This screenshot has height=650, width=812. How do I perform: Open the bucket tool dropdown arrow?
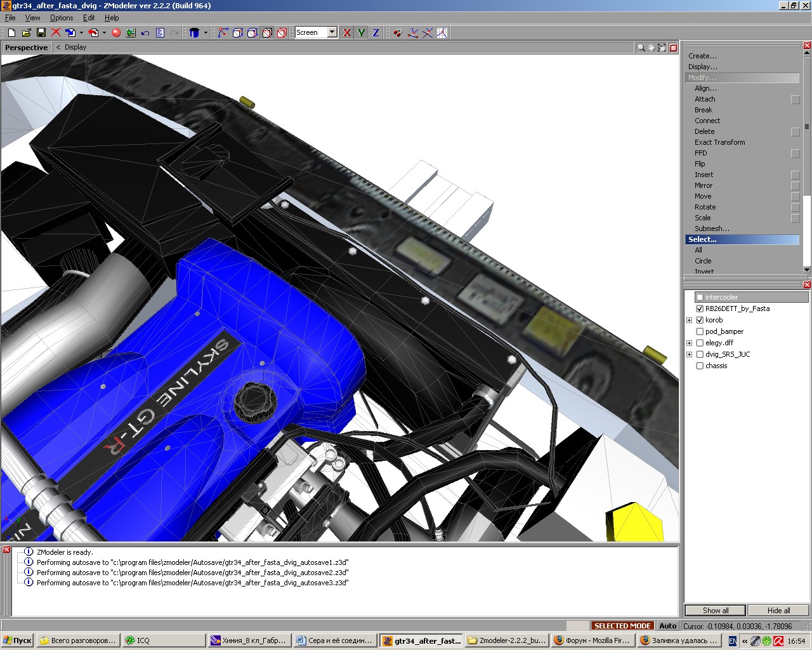[206, 32]
